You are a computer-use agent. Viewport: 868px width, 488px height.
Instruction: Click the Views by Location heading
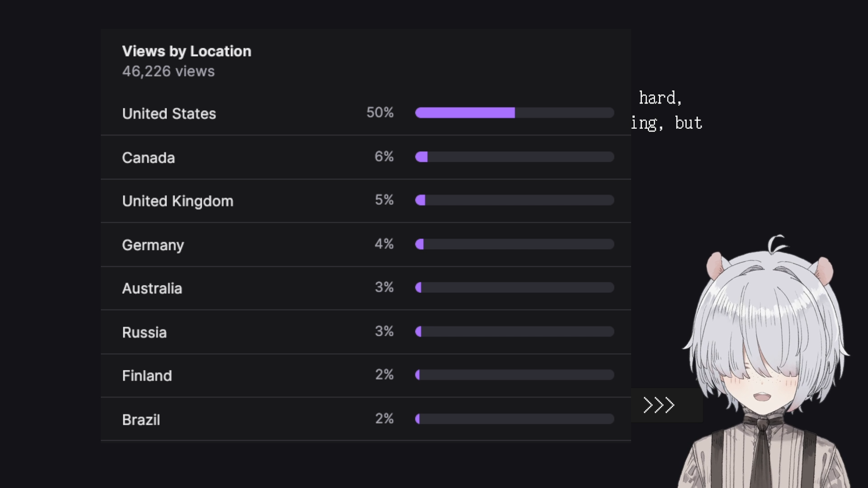coord(186,52)
